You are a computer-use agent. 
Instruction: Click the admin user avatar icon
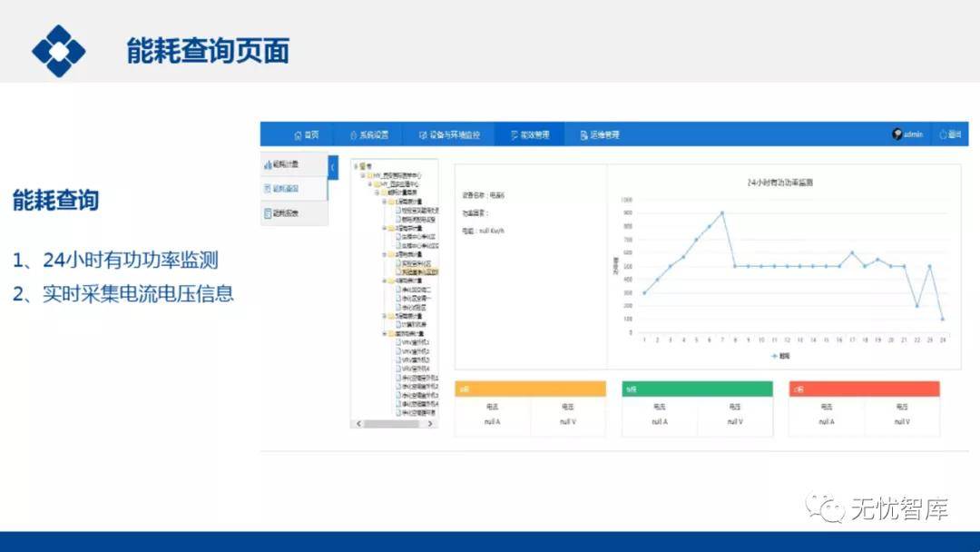[x=897, y=134]
